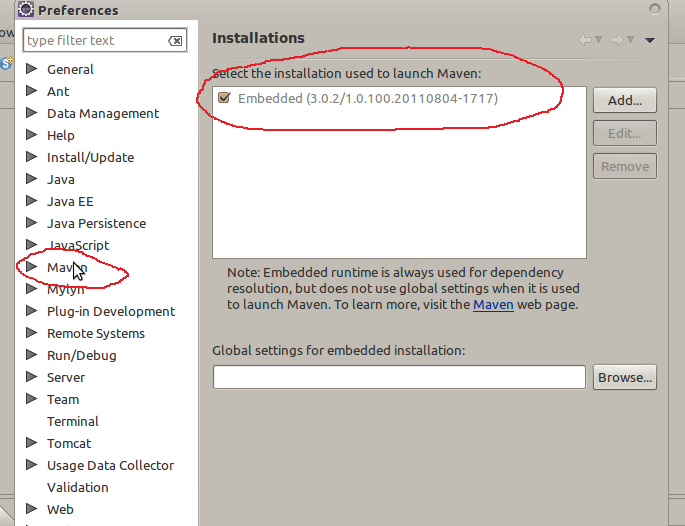Select Tomcat in the preferences tree
This screenshot has width=685, height=526.
coord(69,443)
